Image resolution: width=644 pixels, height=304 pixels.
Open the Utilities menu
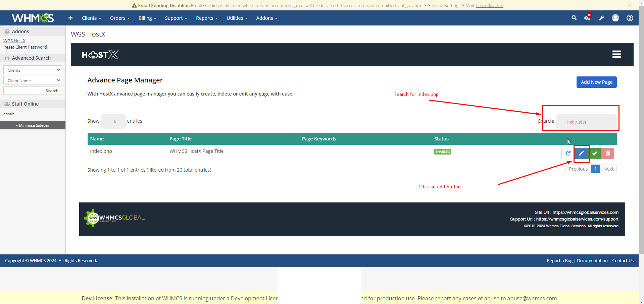click(237, 18)
